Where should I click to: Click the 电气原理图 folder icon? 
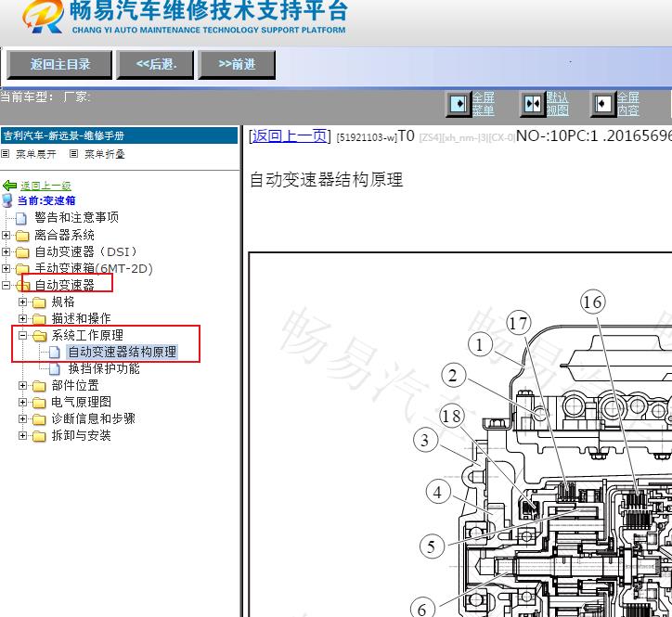pyautogui.click(x=39, y=403)
